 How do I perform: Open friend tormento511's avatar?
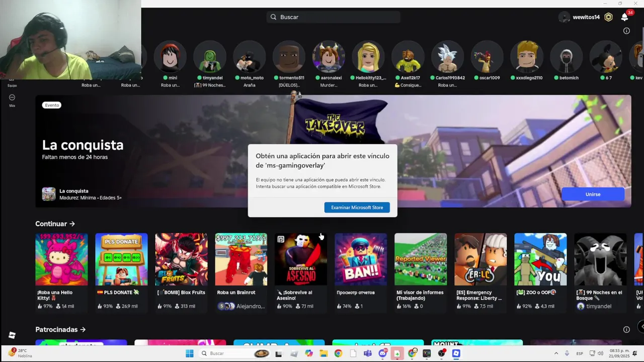coord(289,57)
